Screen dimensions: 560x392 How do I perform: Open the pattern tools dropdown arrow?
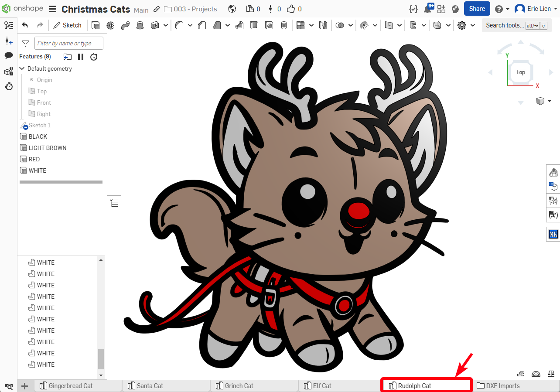311,25
